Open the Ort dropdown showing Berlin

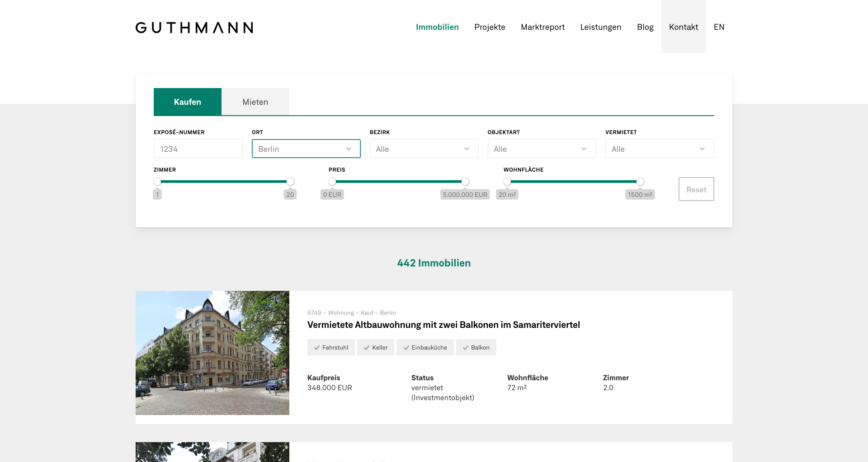(x=306, y=149)
